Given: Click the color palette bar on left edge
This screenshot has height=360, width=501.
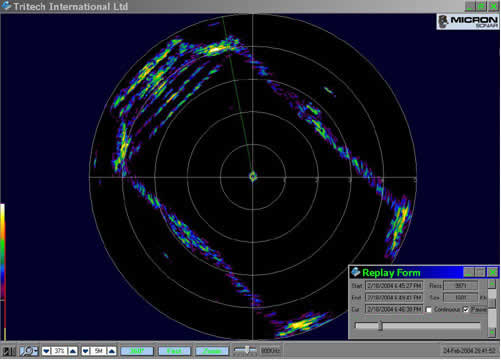Looking at the screenshot, I should tap(2, 252).
